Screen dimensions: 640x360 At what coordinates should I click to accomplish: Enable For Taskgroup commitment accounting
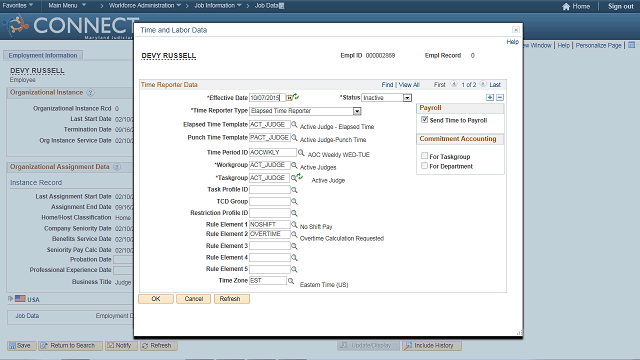pyautogui.click(x=424, y=156)
